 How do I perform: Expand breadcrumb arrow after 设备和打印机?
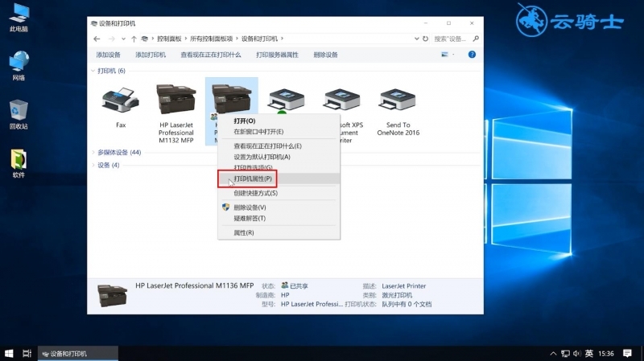coord(283,39)
